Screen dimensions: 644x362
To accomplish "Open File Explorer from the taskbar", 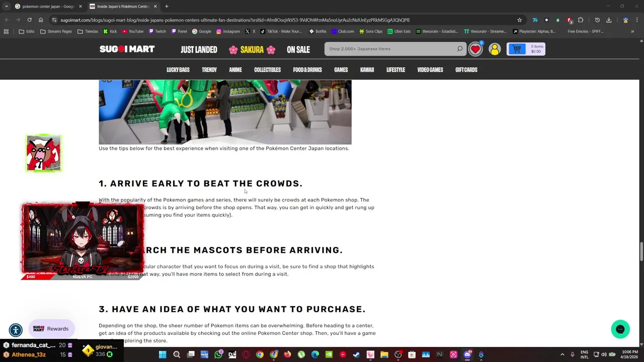I will [x=384, y=355].
